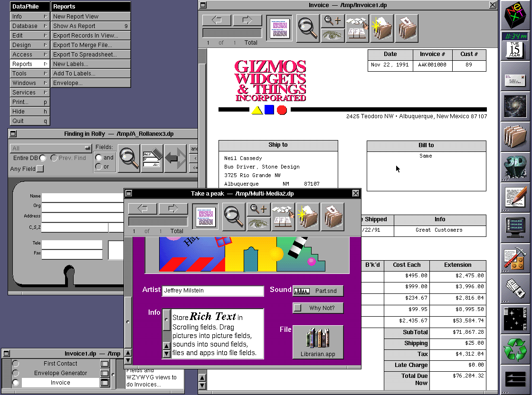Open the 3D application icon in the dock
This screenshot has width=532, height=395.
tap(515, 167)
